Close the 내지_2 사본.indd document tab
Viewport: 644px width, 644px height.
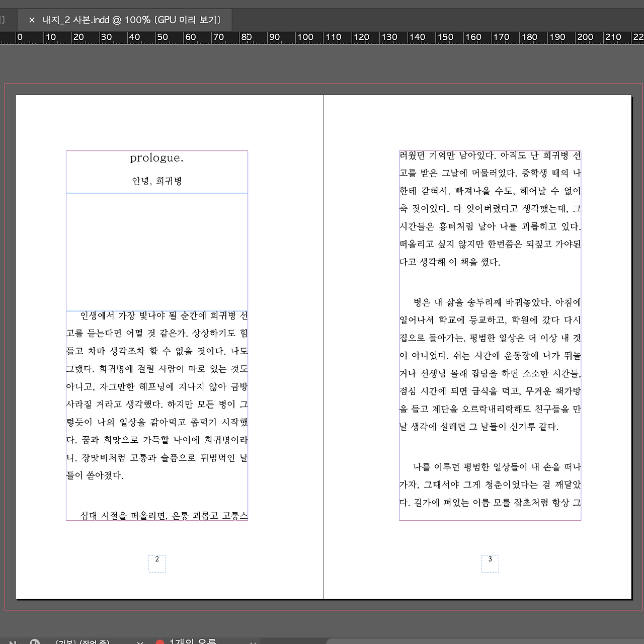coord(32,20)
